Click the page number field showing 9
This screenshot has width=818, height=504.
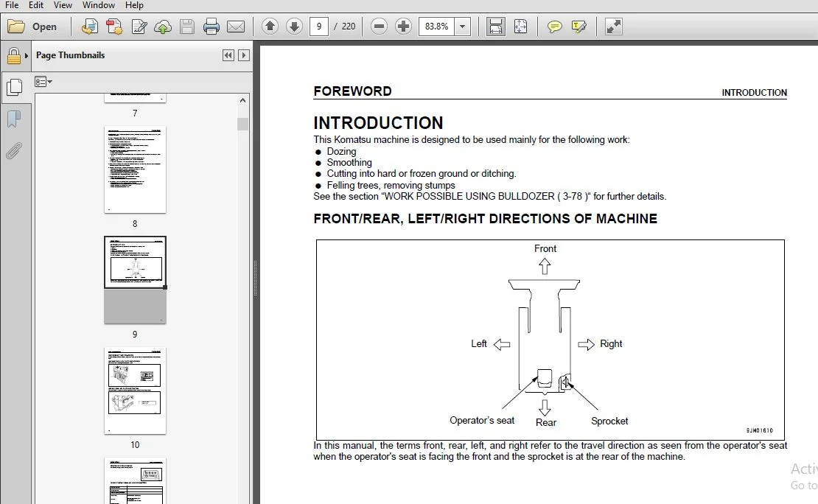point(319,27)
